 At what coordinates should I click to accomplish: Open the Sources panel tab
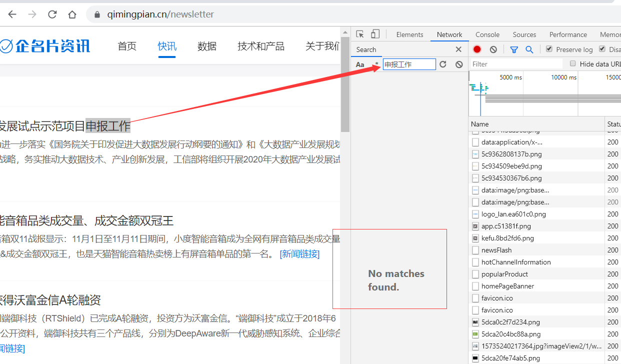click(x=524, y=34)
